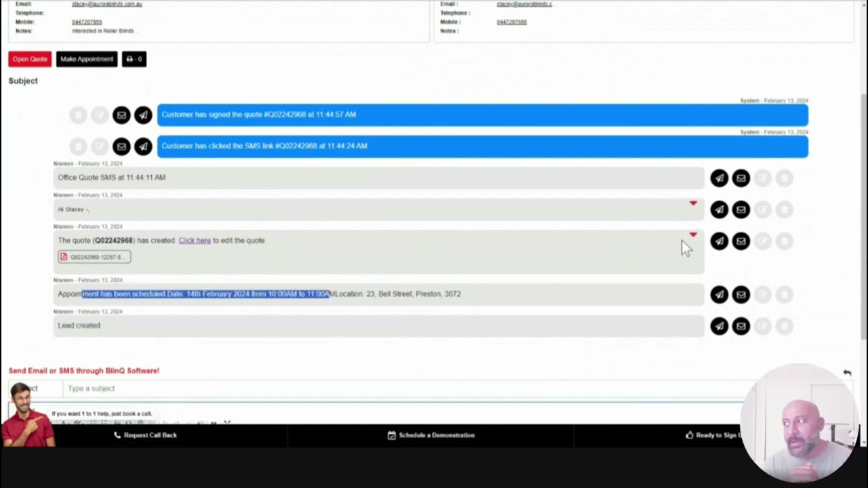Screen dimensions: 868x488
Task: Click paper-plane icon beside 'Hi Stacey' message
Action: tap(719, 210)
